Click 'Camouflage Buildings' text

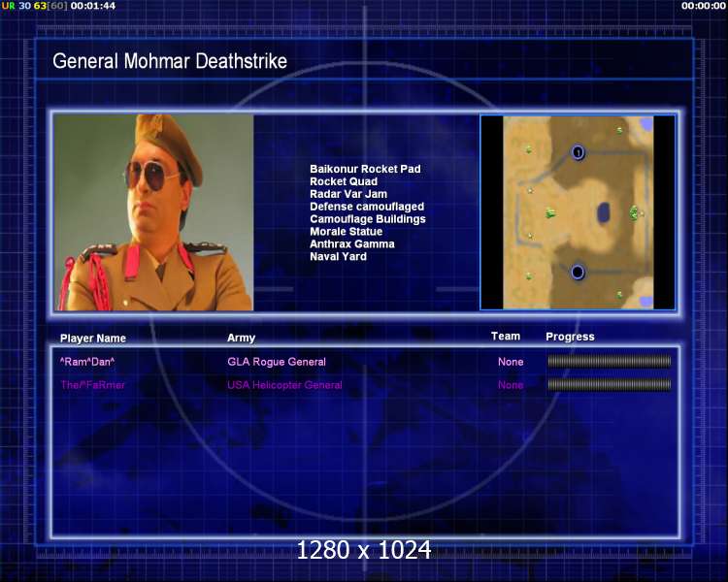pyautogui.click(x=368, y=219)
